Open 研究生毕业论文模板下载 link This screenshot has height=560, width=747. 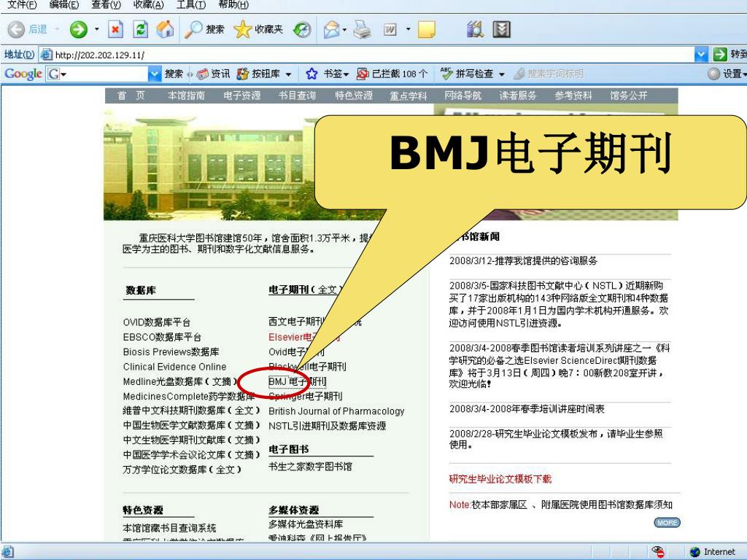(x=500, y=479)
